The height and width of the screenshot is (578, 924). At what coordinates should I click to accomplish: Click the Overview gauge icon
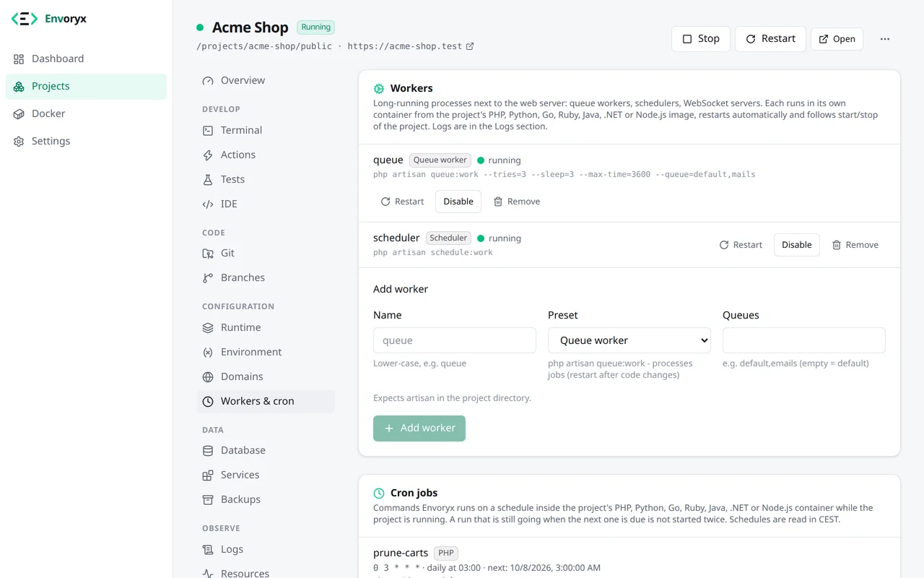click(208, 81)
